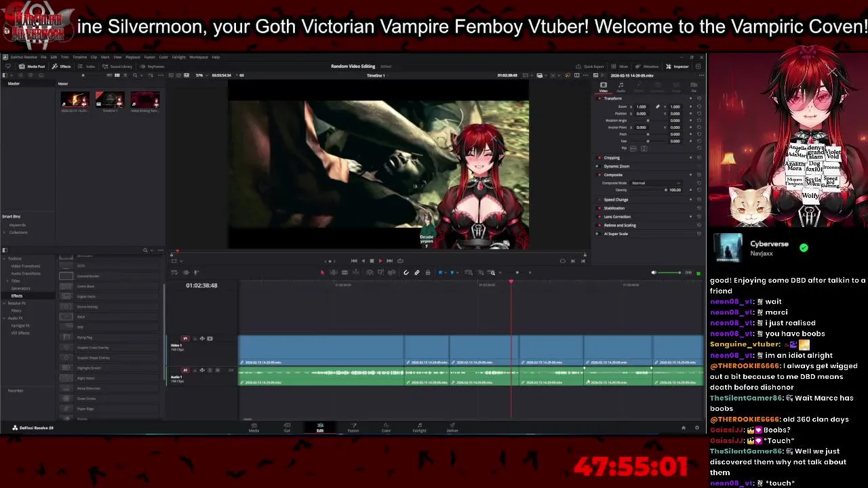The height and width of the screenshot is (488, 868).
Task: Select Video Transitions in Effects toolbox
Action: tap(26, 266)
